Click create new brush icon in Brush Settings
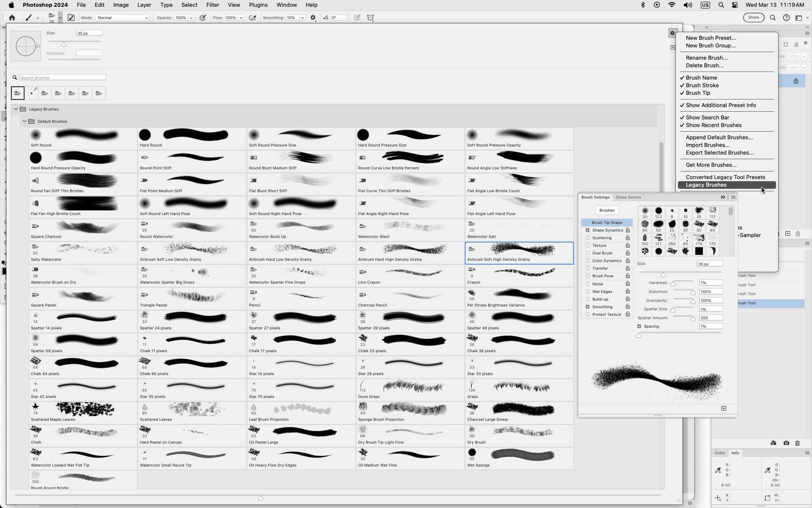The image size is (812, 508). [724, 409]
